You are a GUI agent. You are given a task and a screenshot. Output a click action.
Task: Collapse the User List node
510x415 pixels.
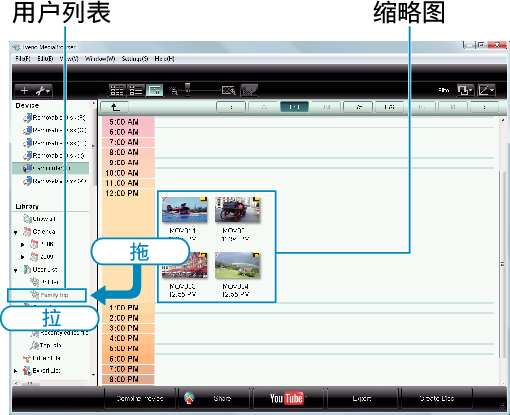click(x=16, y=270)
